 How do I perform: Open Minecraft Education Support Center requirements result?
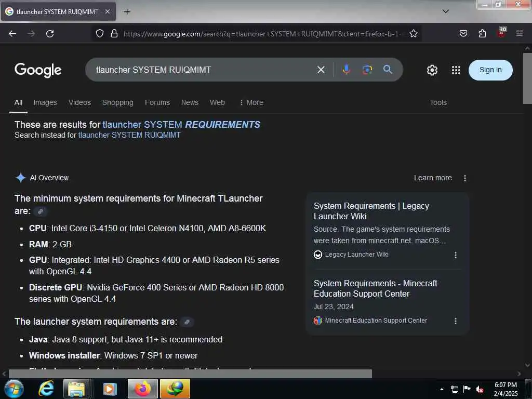375,288
